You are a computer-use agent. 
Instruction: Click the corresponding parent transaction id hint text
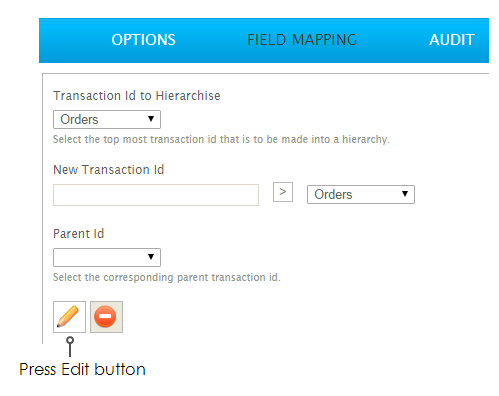pos(167,277)
